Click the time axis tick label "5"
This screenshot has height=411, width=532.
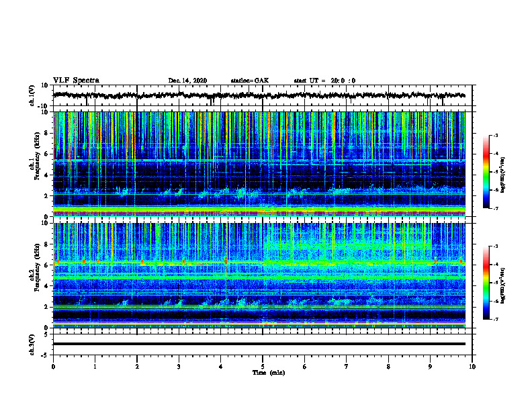[x=263, y=367]
